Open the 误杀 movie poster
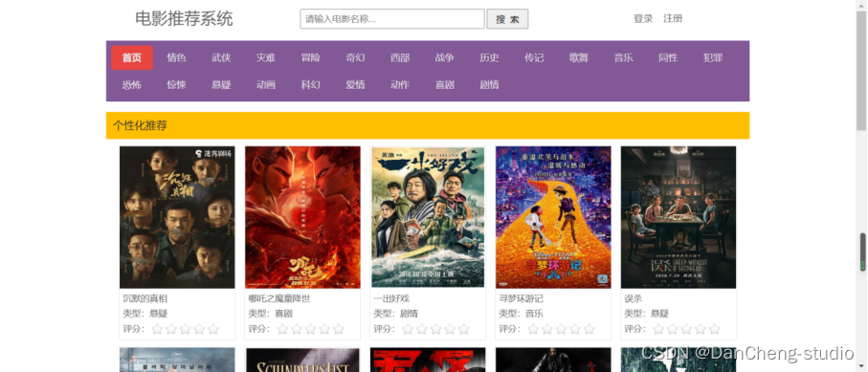 pyautogui.click(x=679, y=217)
